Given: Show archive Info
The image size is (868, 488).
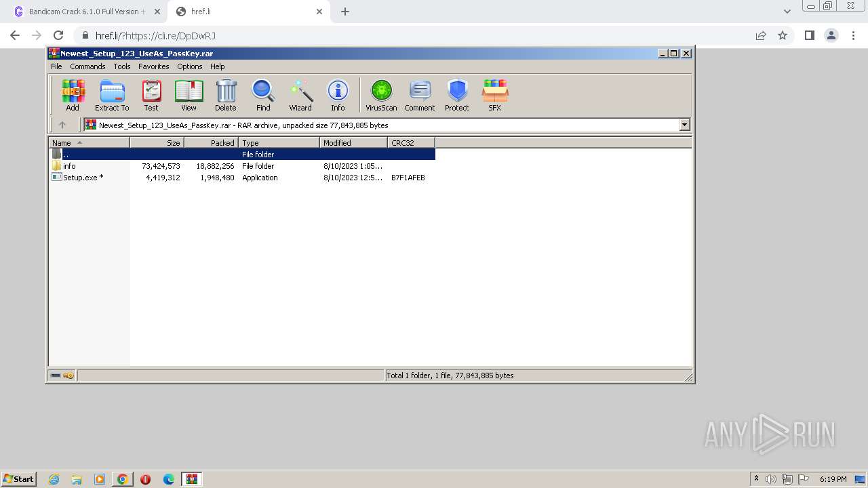Looking at the screenshot, I should pyautogui.click(x=338, y=95).
